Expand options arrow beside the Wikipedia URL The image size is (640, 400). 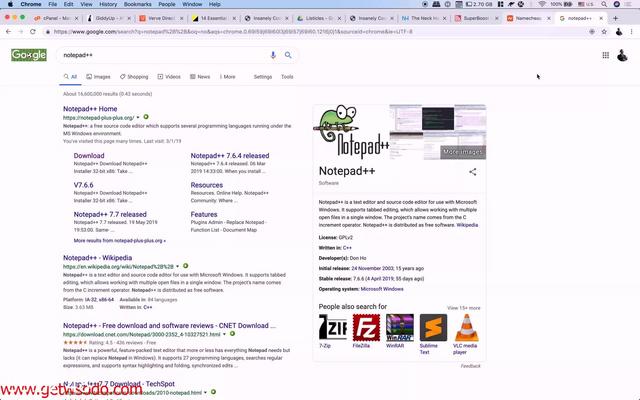coord(178,267)
